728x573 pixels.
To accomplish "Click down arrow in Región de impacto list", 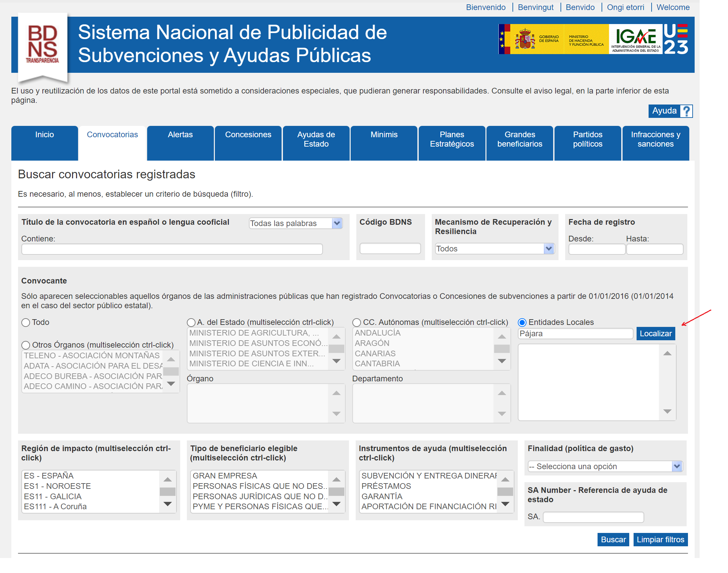I will (167, 504).
